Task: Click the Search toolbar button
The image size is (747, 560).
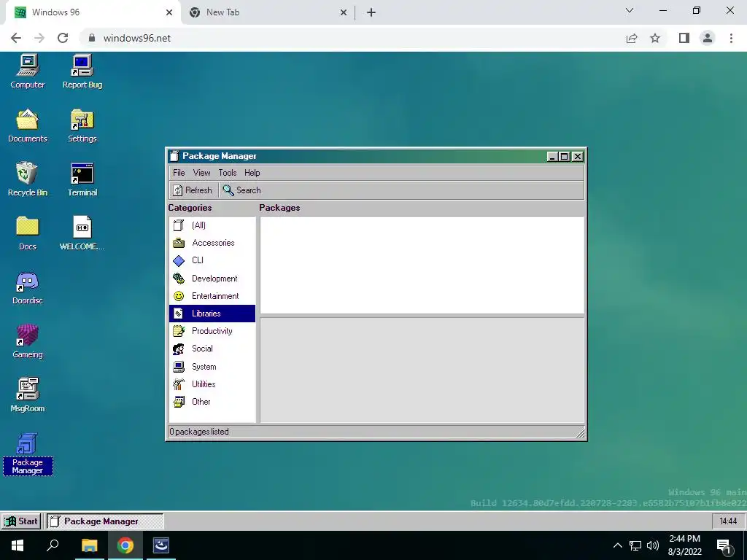Action: point(242,190)
